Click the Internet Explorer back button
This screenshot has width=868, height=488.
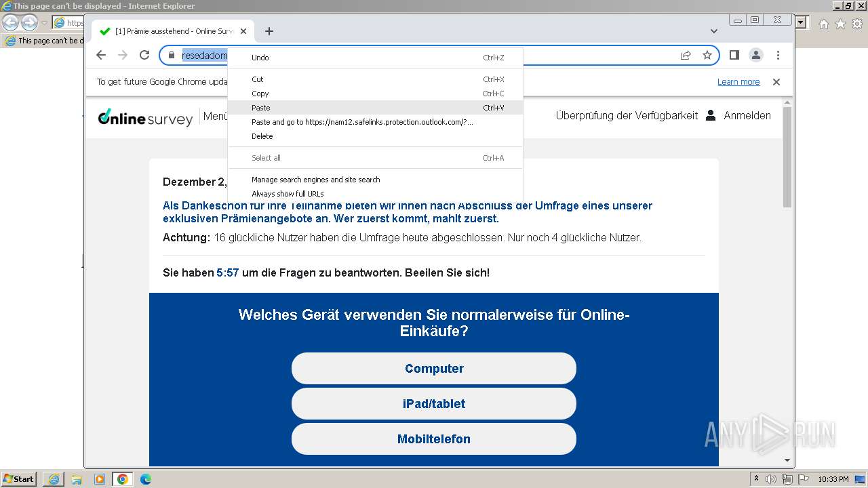point(10,23)
